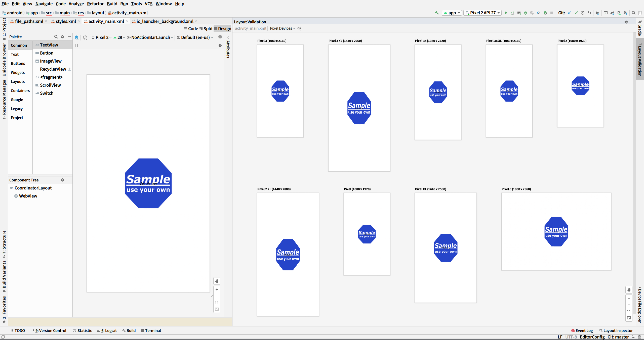Open the Refactor menu
The height and width of the screenshot is (340, 644).
pos(95,4)
